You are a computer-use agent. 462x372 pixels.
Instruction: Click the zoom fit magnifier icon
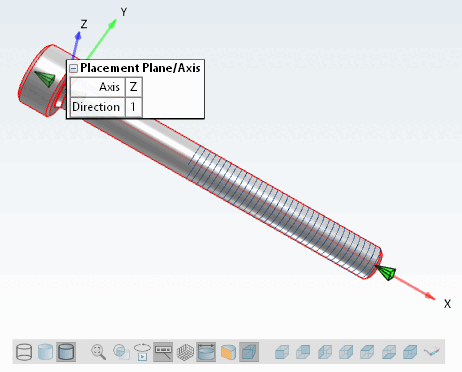99,352
